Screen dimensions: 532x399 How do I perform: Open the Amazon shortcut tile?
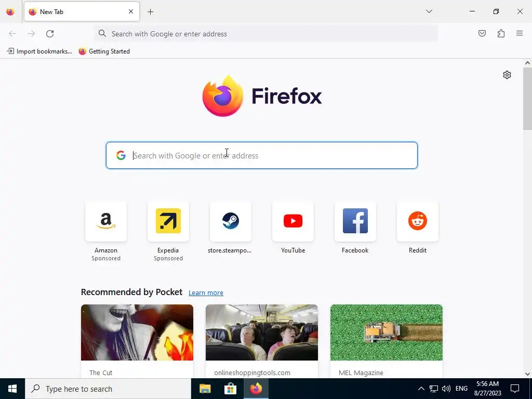pyautogui.click(x=106, y=221)
